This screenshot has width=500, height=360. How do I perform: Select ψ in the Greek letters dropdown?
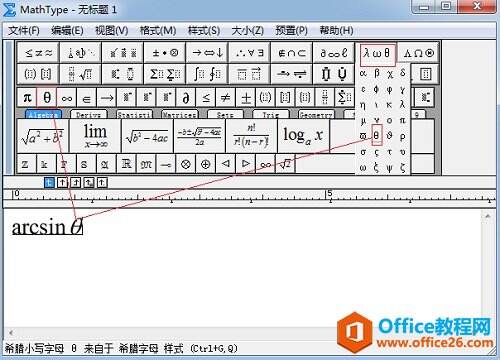(x=390, y=168)
